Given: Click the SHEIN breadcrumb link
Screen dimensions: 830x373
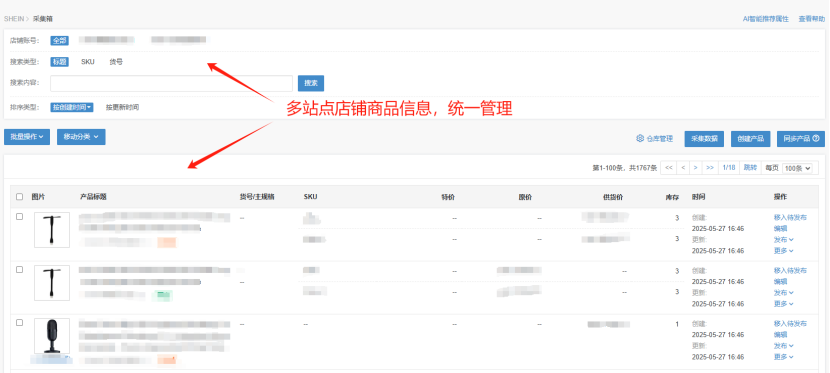Looking at the screenshot, I should click(14, 19).
